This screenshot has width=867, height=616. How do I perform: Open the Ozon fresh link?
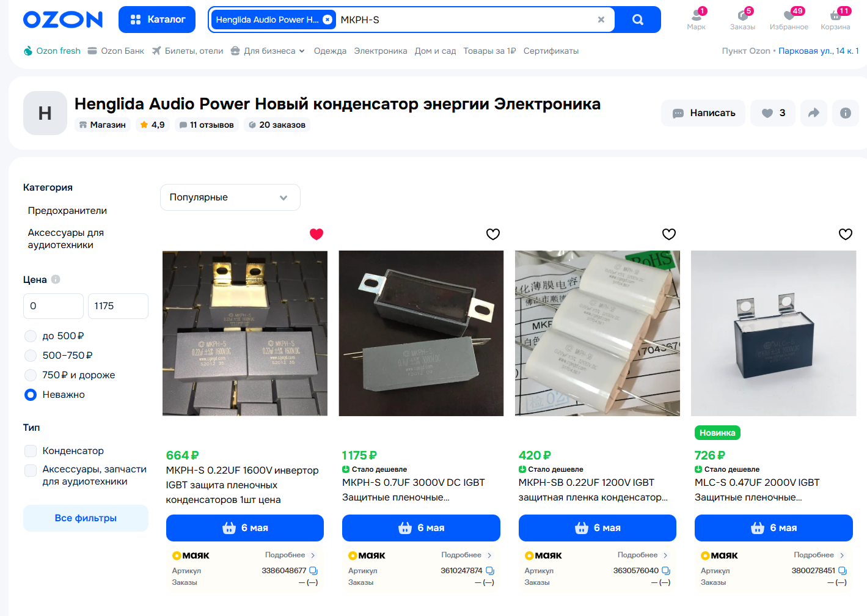52,51
